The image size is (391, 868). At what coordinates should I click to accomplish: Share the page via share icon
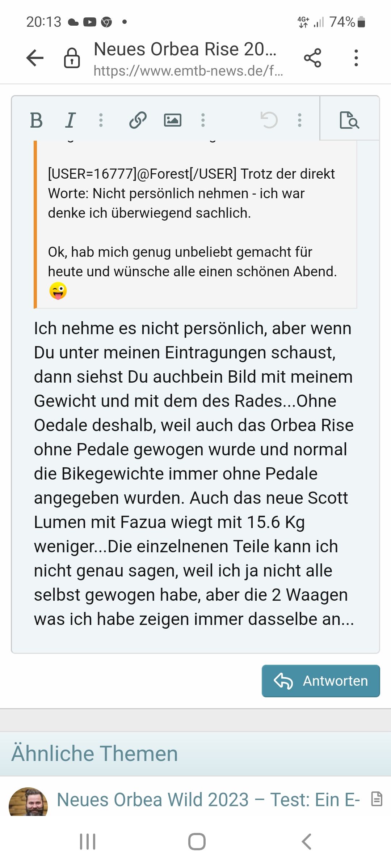[312, 58]
